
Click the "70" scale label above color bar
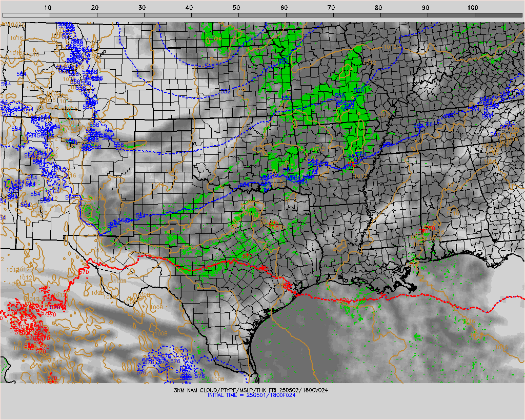pos(331,7)
